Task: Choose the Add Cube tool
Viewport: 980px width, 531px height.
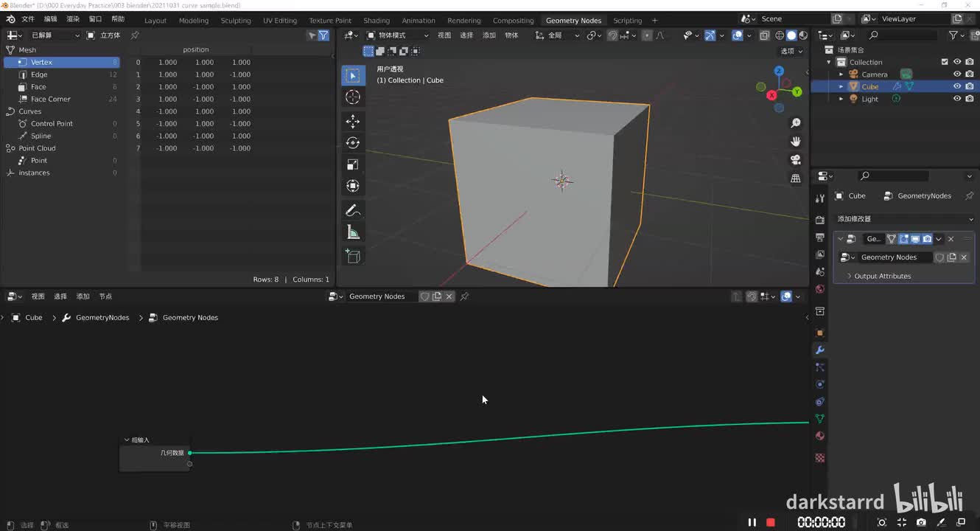Action: pos(353,256)
